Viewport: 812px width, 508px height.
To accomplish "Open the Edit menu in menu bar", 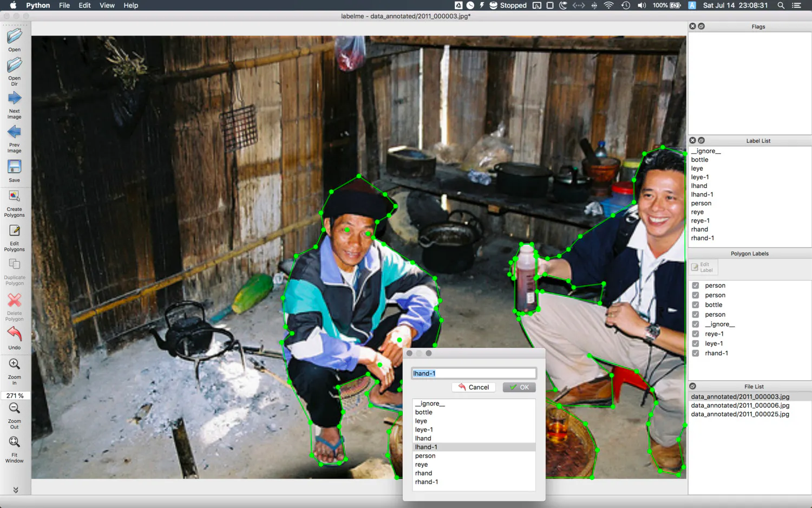I will 84,5.
